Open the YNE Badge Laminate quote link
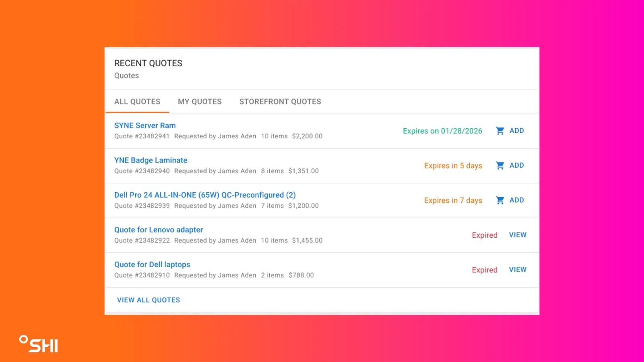Viewport: 644px width, 362px height. click(x=151, y=160)
